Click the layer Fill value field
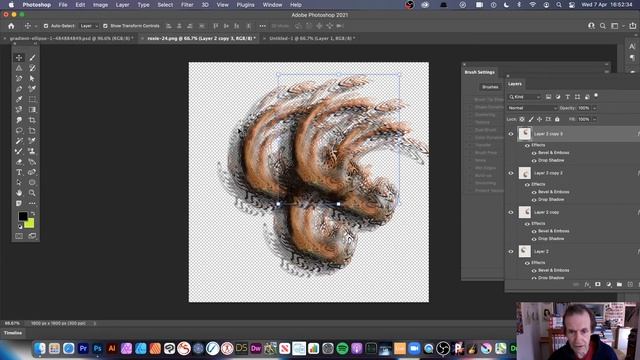 [x=584, y=119]
